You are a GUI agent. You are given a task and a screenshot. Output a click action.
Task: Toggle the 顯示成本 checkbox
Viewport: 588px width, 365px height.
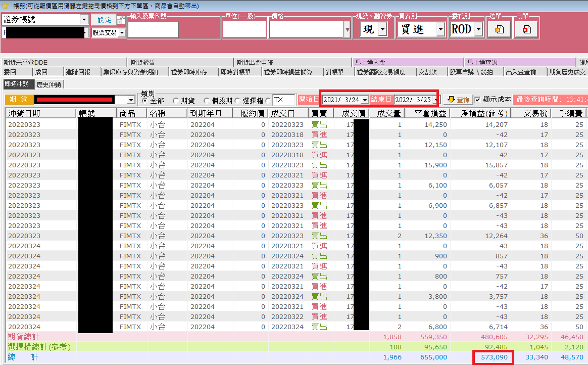477,100
